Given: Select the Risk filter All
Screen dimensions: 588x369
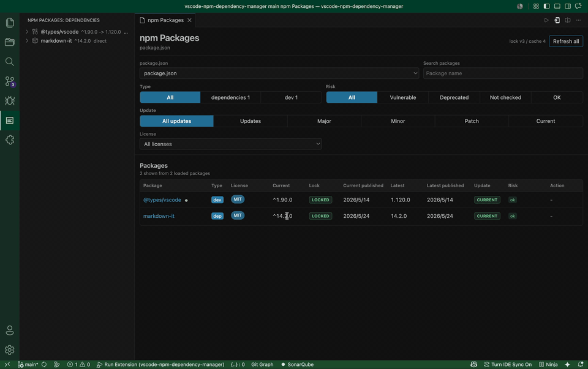Looking at the screenshot, I should point(352,97).
